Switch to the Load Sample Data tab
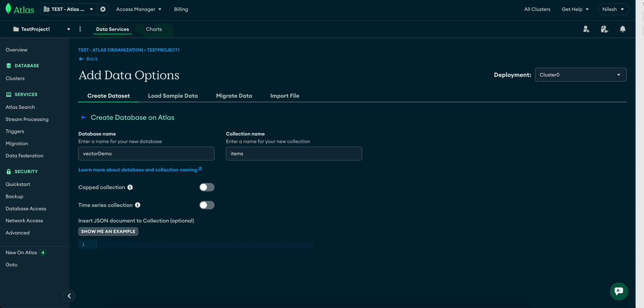This screenshot has height=308, width=644. pos(173,96)
